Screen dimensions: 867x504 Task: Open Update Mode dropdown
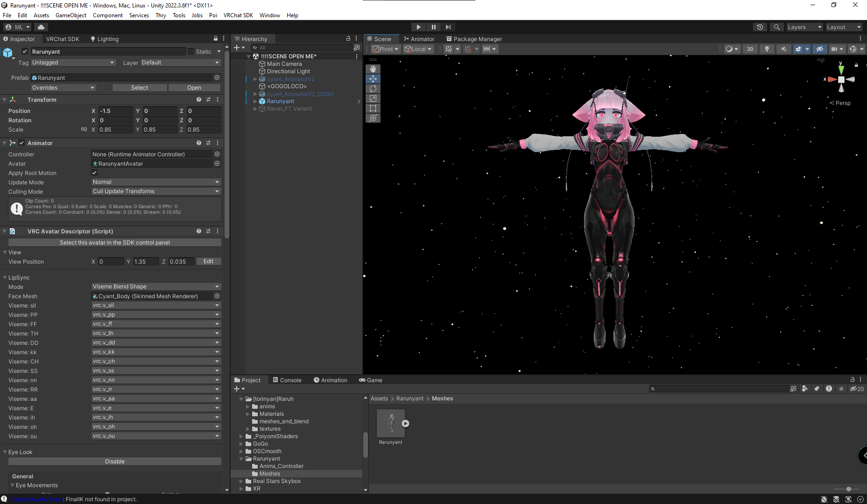156,182
